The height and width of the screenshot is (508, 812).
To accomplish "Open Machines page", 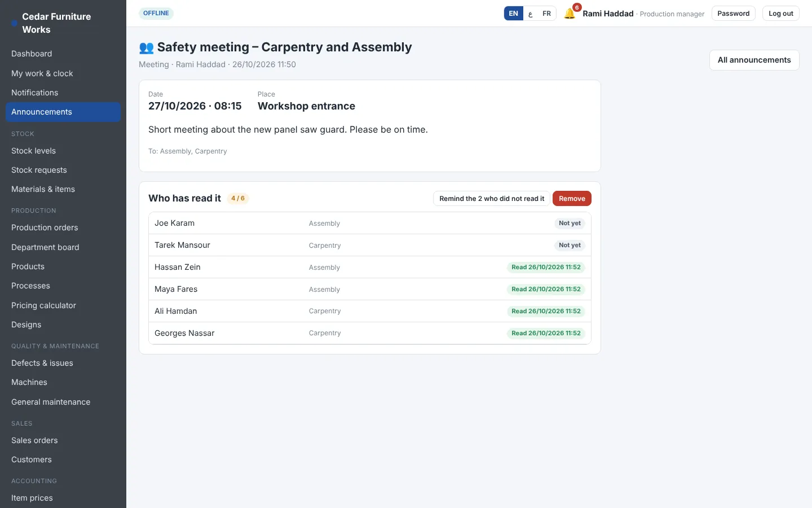I will (63, 382).
